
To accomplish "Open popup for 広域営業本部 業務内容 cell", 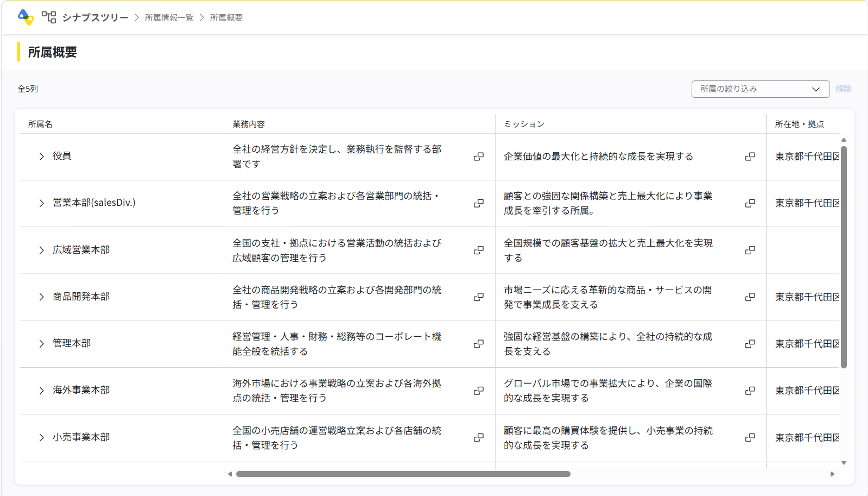I will click(479, 250).
